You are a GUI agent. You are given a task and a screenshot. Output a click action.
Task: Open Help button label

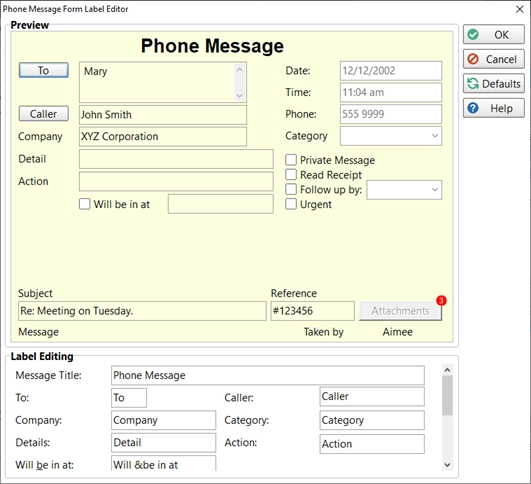point(502,108)
